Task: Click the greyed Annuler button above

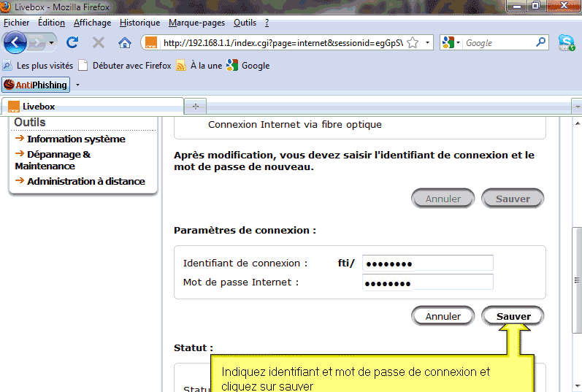Action: [443, 199]
